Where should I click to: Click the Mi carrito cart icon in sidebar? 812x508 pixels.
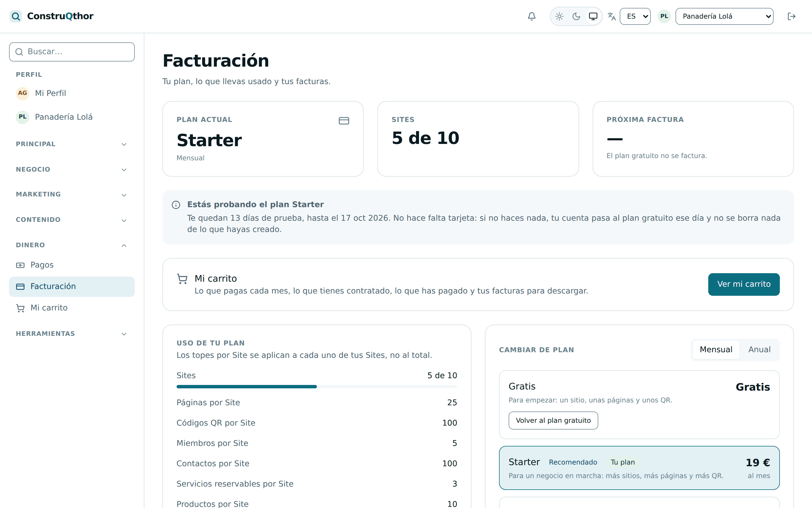(20, 308)
